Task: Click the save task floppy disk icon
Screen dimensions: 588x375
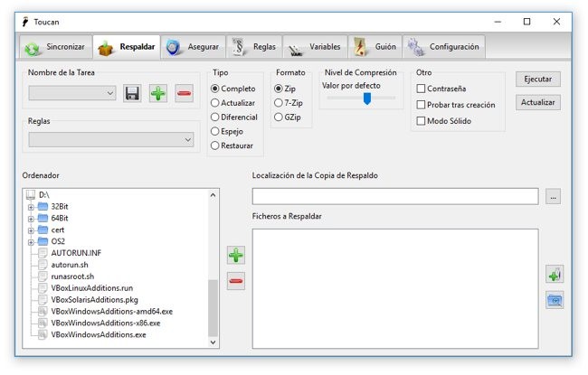Action: tap(132, 93)
